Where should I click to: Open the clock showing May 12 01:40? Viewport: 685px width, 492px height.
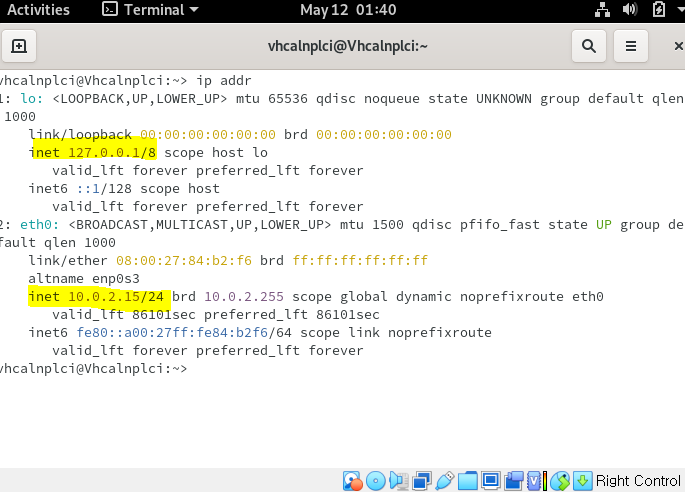pos(348,10)
